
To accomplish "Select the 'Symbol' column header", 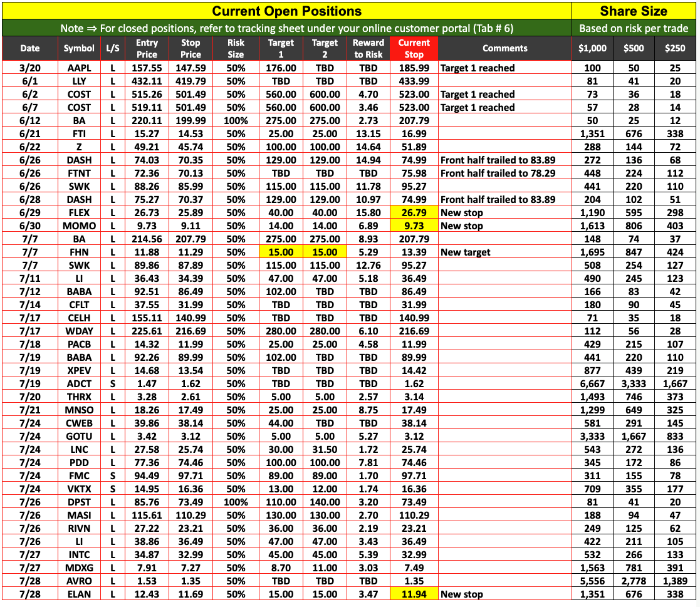I will click(79, 48).
